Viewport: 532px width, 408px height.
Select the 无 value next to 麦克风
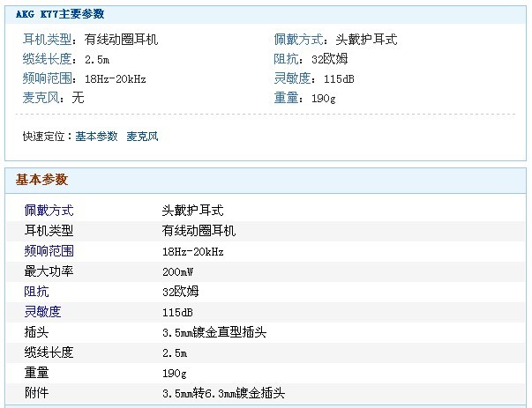click(78, 98)
